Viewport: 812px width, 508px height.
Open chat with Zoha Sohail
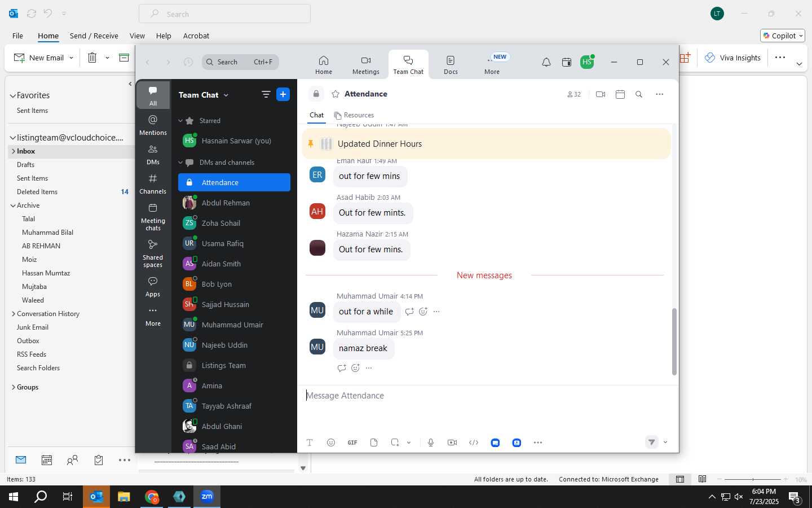[235, 223]
